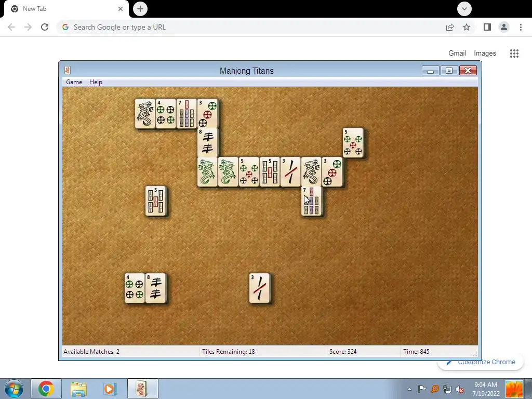532x399 pixels.
Task: Select the black dragon tile beside the 4 of circles
Action: pos(145,114)
